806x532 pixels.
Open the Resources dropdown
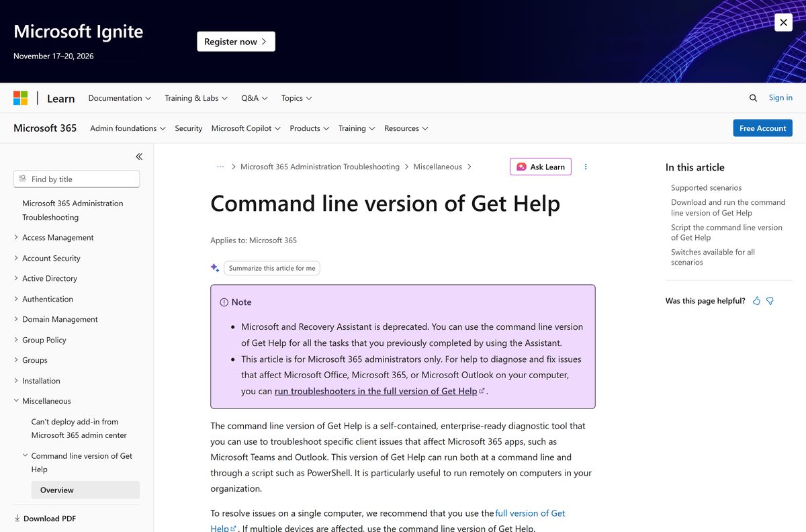406,128
